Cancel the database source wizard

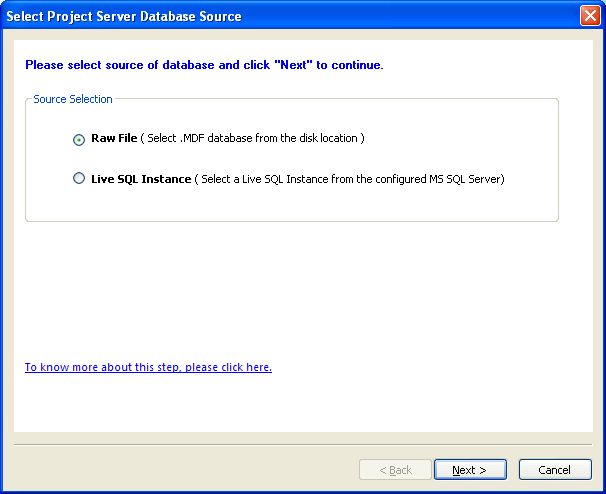tap(554, 470)
